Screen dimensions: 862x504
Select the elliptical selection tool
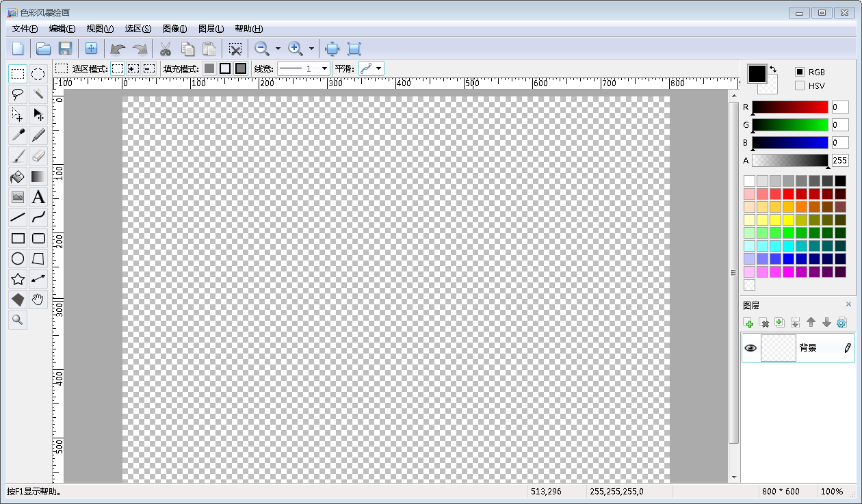38,74
